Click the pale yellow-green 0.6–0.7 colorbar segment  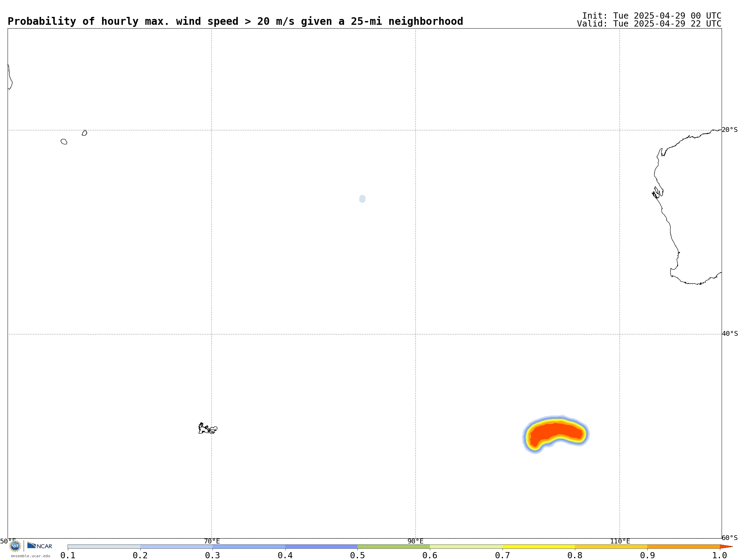coord(466,547)
